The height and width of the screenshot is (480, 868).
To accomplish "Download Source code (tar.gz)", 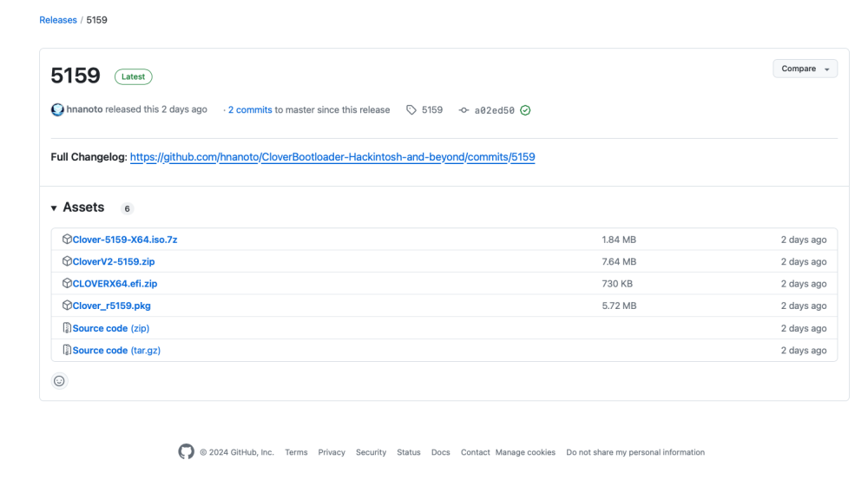I will [116, 351].
